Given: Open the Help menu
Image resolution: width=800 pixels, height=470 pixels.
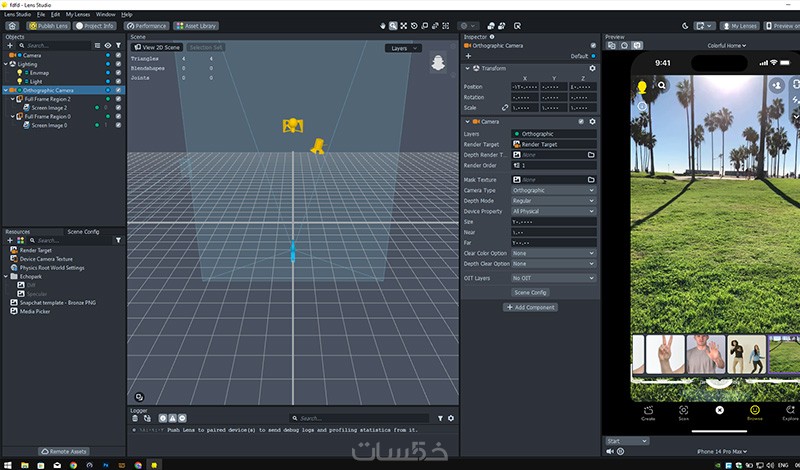Looking at the screenshot, I should click(x=127, y=15).
